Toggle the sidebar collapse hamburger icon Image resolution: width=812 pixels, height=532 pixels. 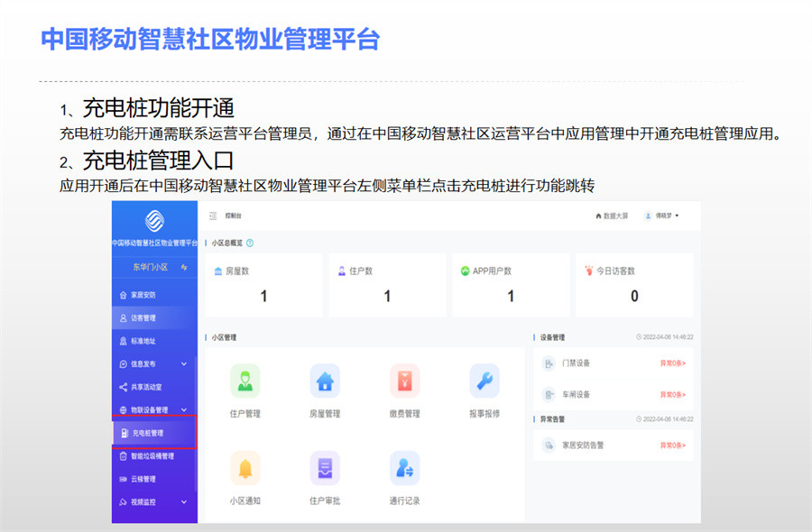tap(213, 216)
